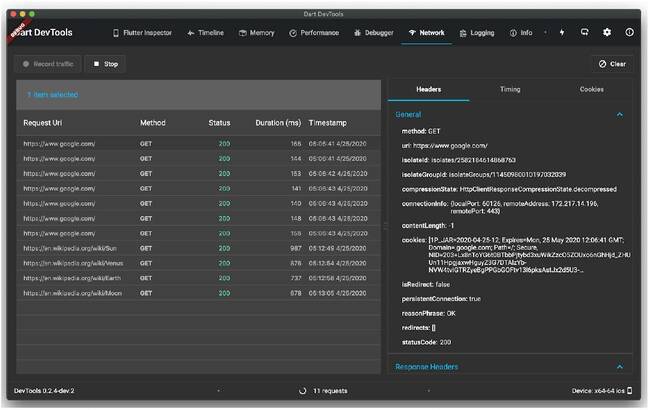Stop recording network traffic
Screen dimensions: 648x410
(105, 64)
